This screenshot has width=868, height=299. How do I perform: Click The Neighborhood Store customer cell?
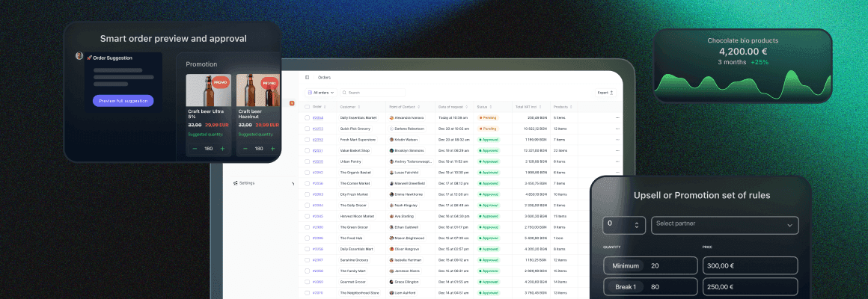(360, 293)
